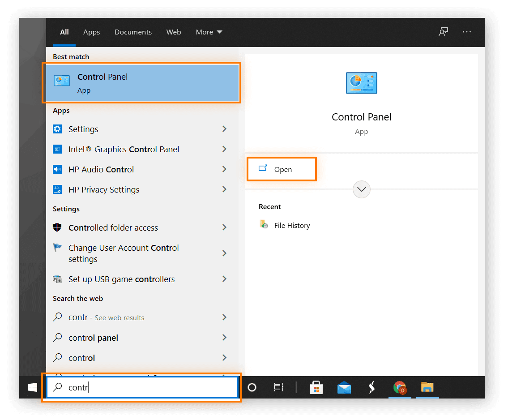Click the Intel Graphics Control Panel icon
The height and width of the screenshot is (420, 508).
pyautogui.click(x=57, y=149)
